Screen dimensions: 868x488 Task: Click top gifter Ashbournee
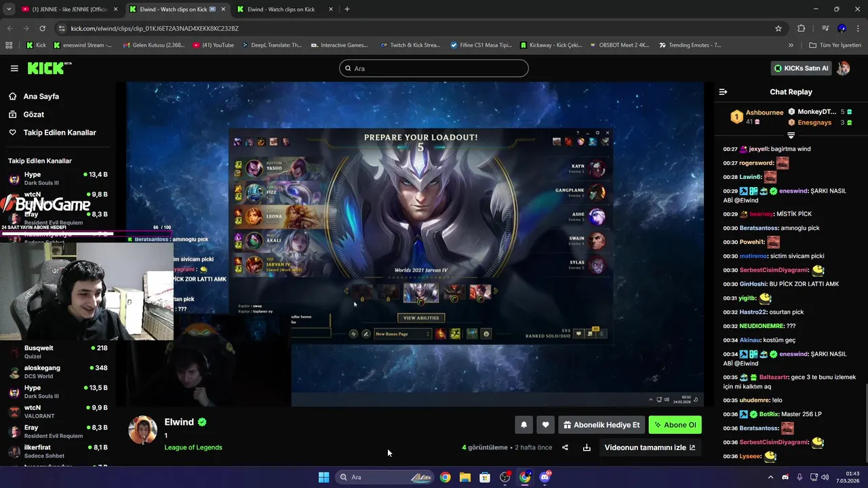[x=764, y=113]
